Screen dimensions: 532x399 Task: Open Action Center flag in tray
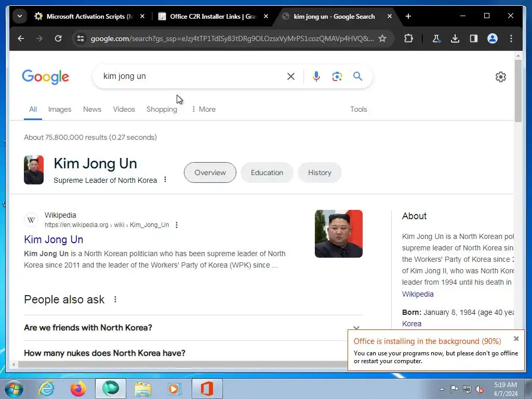point(454,389)
